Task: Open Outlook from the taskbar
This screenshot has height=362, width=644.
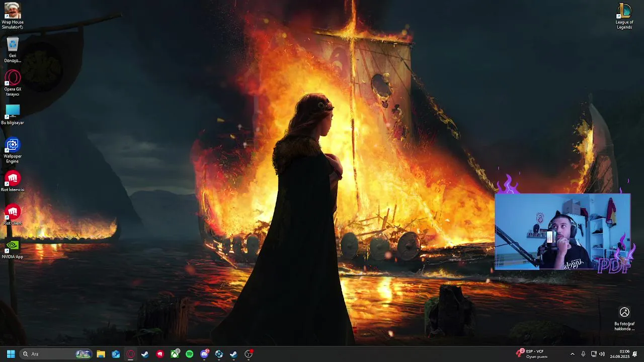Action: pyautogui.click(x=116, y=354)
